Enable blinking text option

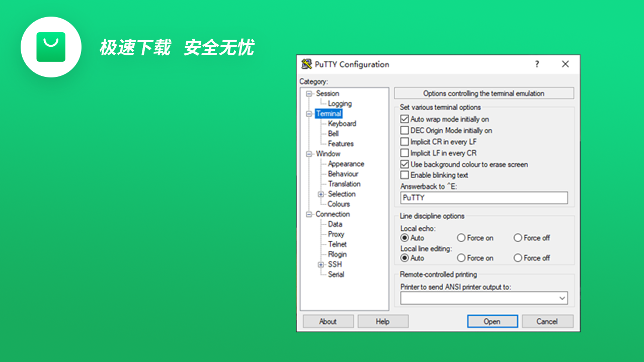405,175
